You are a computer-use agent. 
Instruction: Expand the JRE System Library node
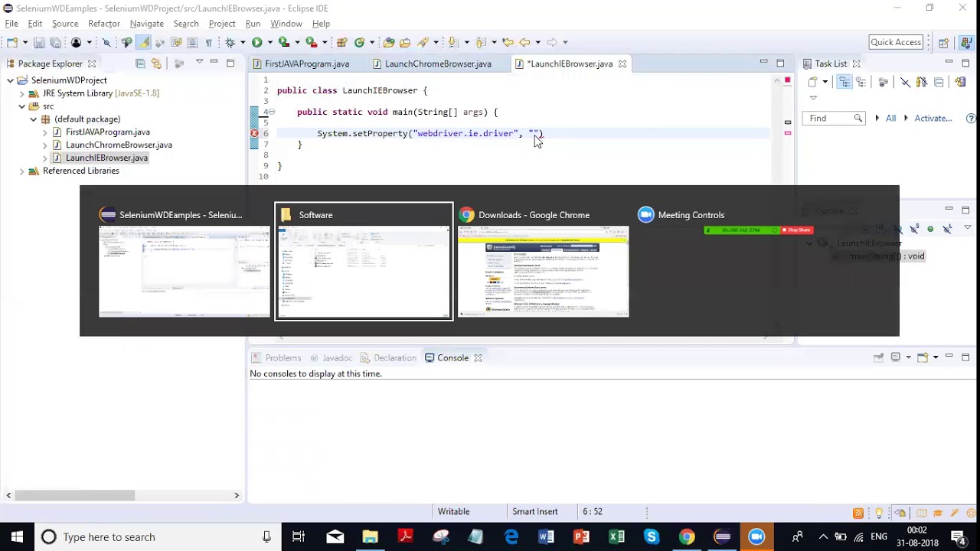coord(22,93)
